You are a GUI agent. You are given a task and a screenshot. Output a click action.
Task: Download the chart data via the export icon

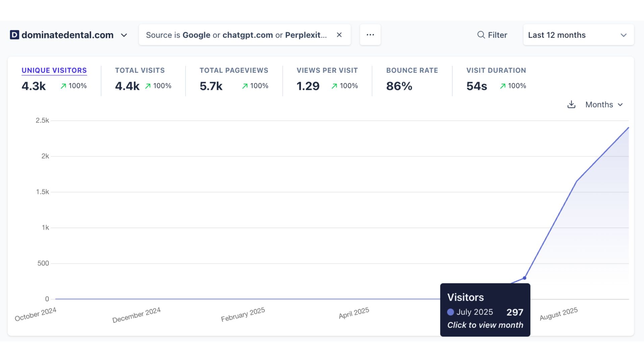572,105
